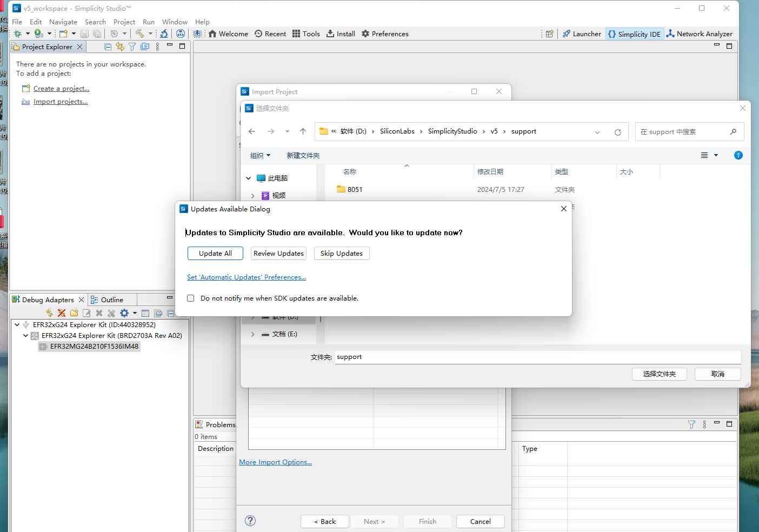Collapse all in Project Explorer
Screen dimensions: 759x532
(108, 47)
